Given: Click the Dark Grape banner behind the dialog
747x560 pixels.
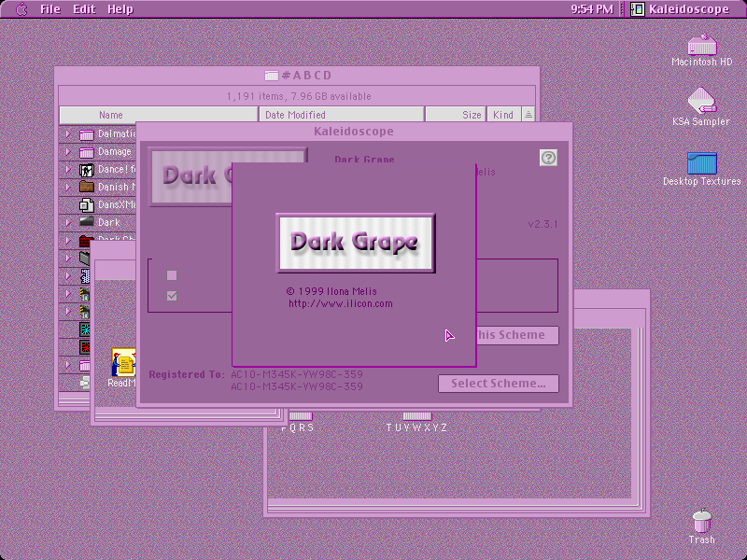Looking at the screenshot, I should pos(191,176).
